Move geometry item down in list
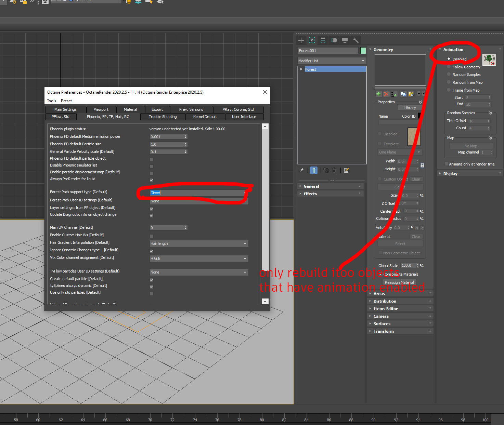This screenshot has width=504, height=425. (424, 93)
